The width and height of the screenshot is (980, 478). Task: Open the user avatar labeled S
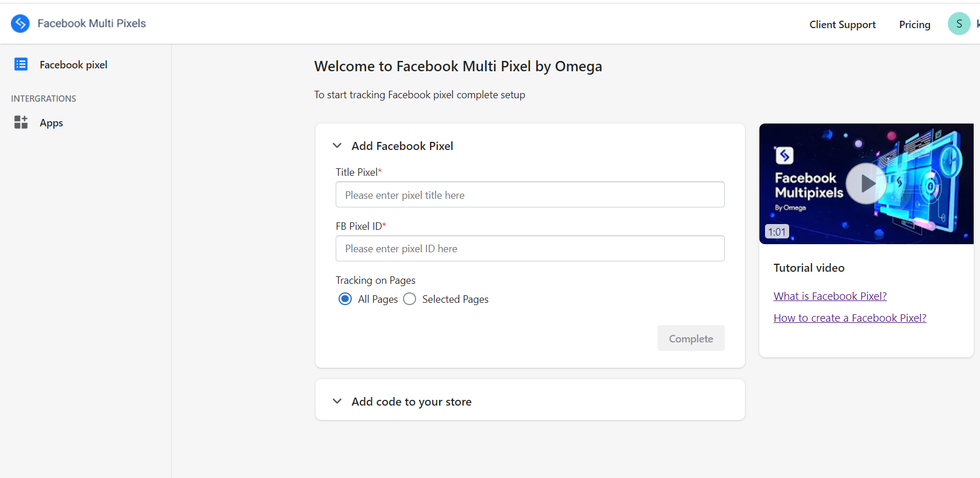[959, 24]
